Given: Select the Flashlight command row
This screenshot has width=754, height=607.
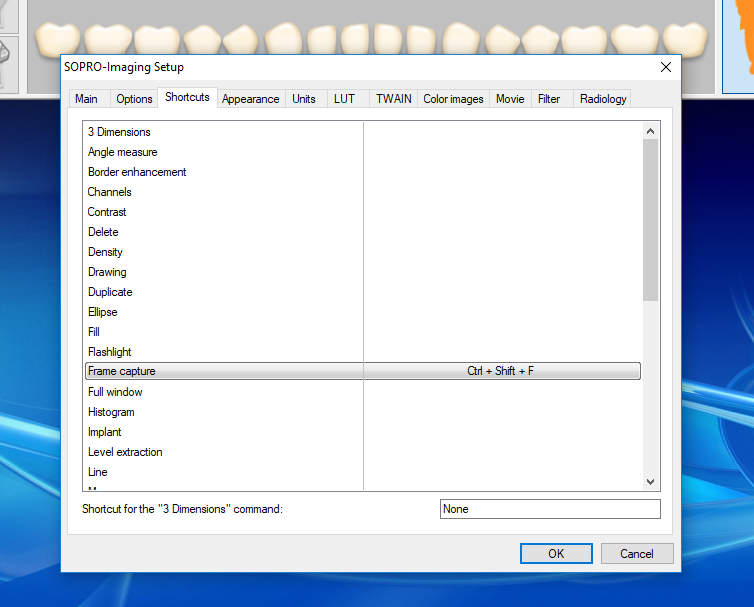Looking at the screenshot, I should pos(363,352).
